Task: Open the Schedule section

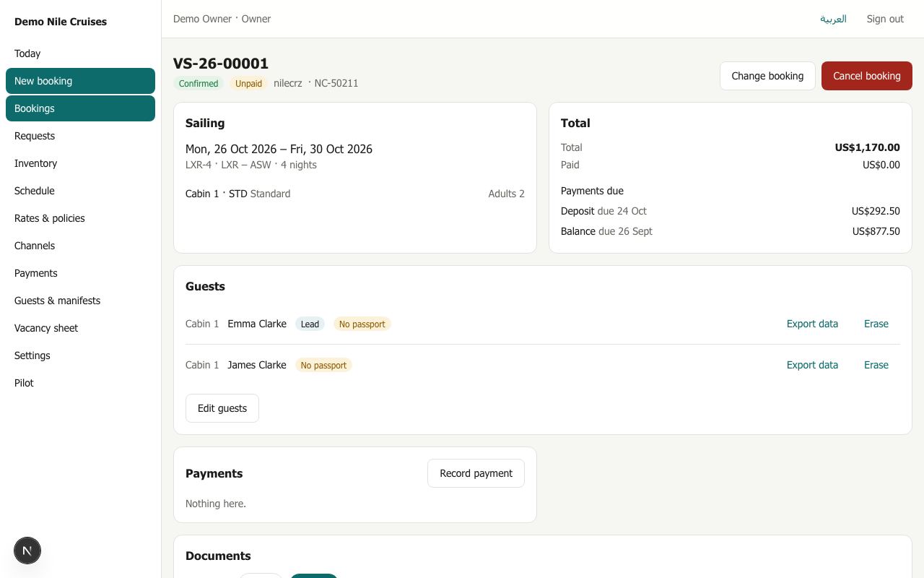Action: point(80,191)
